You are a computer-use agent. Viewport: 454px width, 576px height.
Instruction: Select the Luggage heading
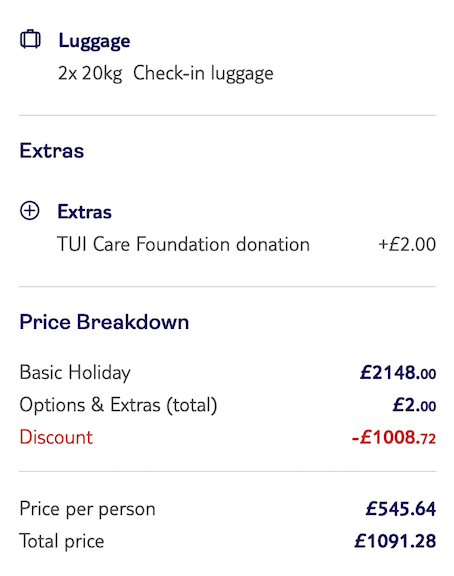coord(94,41)
